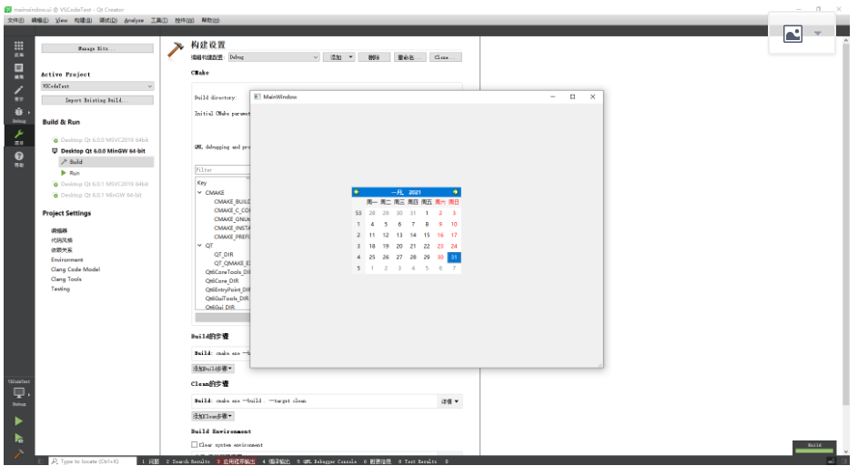Screen dimensions: 868x476
Task: Show the QML Debugger Console pane
Action: click(328, 461)
